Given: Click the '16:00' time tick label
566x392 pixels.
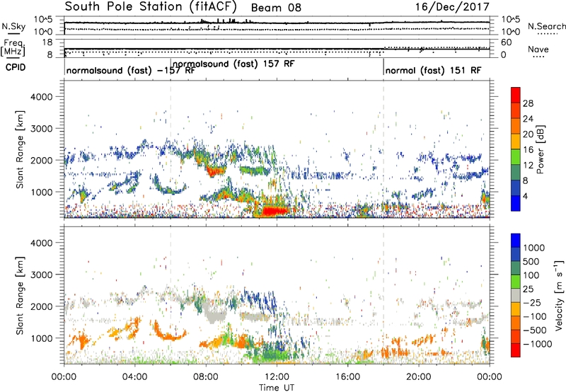Looking at the screenshot, I should click(x=347, y=377).
